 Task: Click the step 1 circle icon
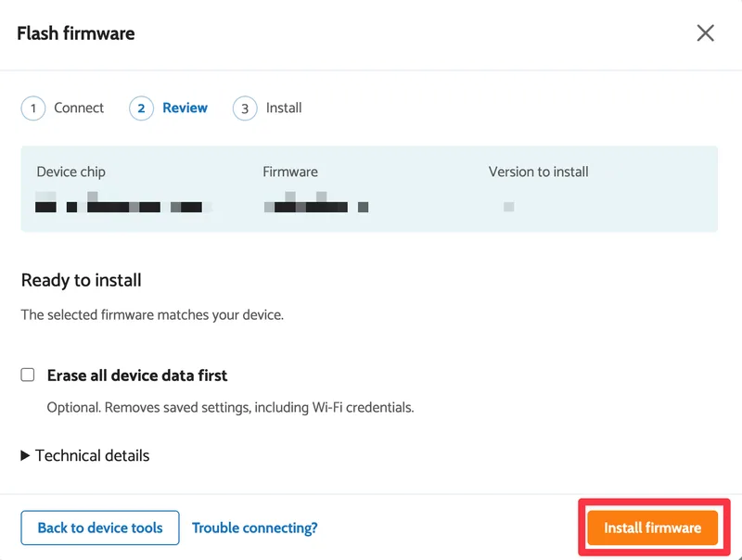(33, 108)
